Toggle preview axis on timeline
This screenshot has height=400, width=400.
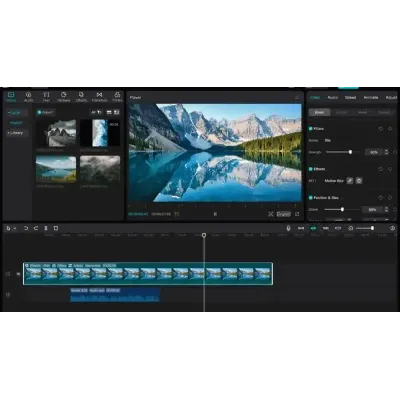[338, 228]
